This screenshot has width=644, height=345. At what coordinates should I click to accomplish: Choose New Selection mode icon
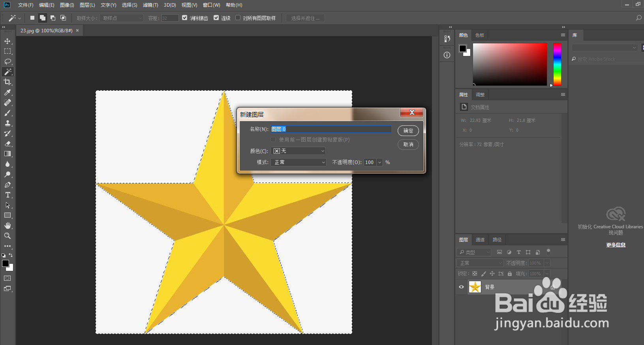[x=32, y=18]
